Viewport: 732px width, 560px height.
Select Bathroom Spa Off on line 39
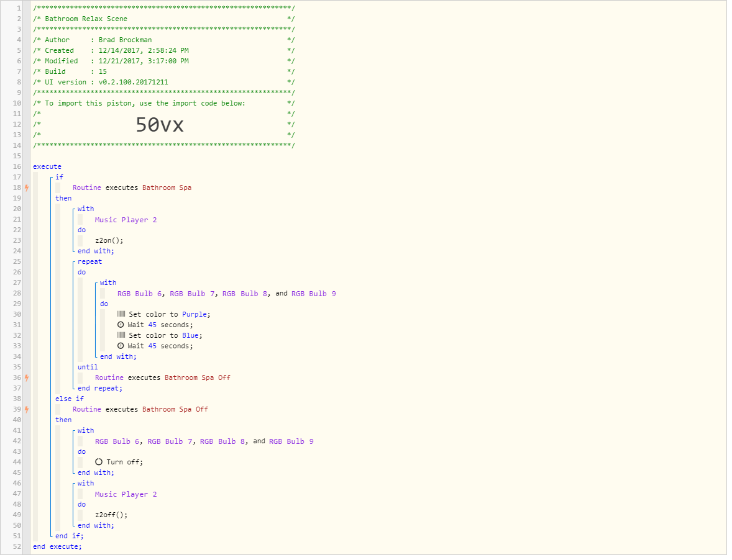click(175, 409)
